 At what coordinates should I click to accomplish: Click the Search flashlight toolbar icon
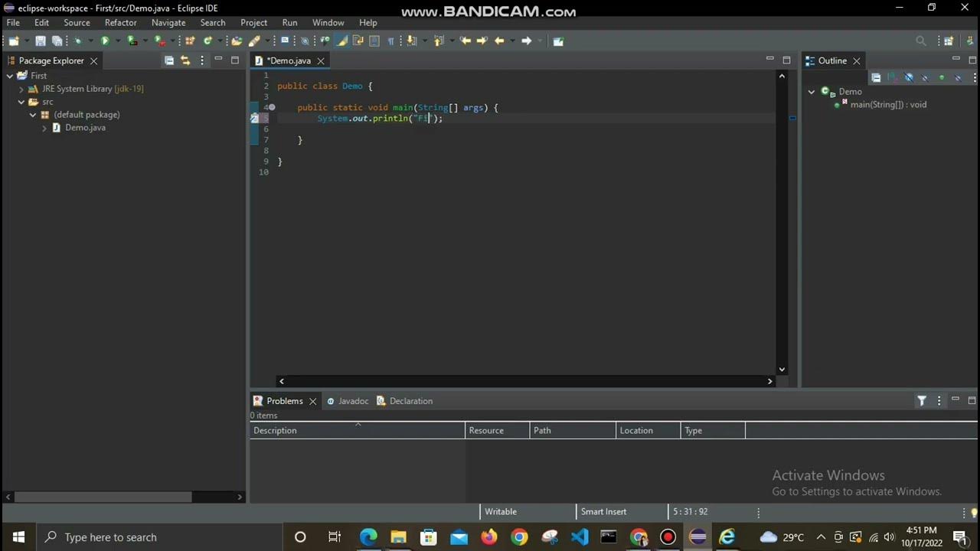pyautogui.click(x=253, y=41)
